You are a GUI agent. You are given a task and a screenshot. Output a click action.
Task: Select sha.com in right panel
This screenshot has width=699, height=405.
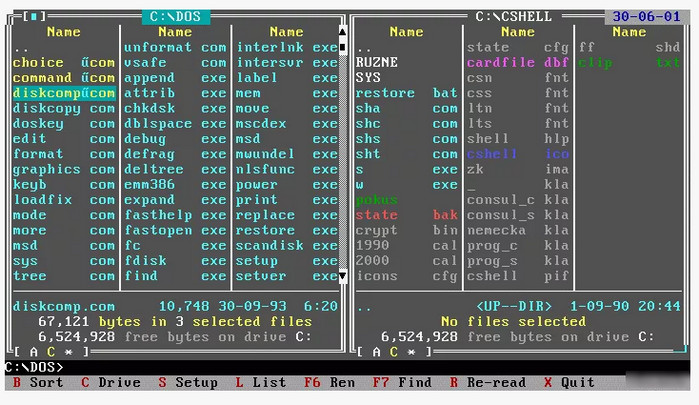coord(407,108)
